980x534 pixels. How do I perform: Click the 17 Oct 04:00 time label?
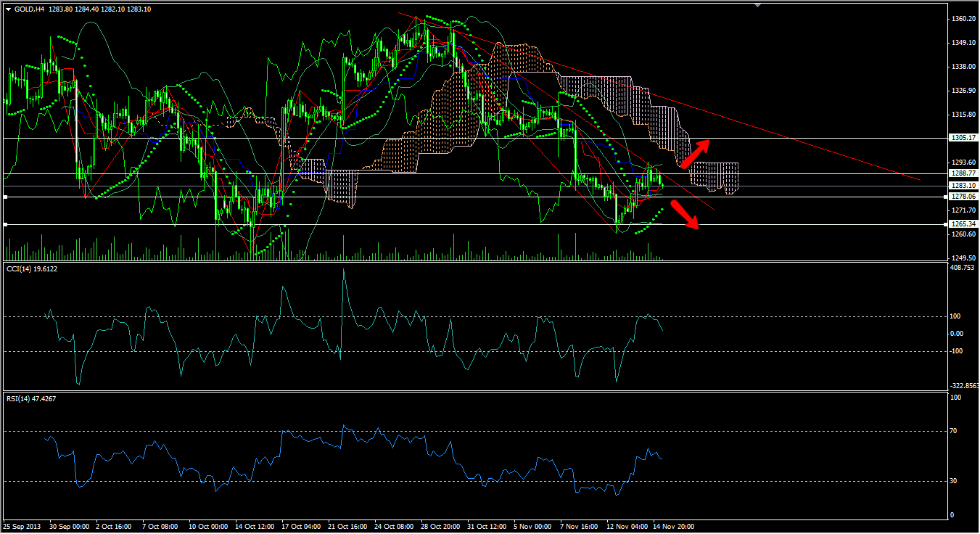pos(302,527)
